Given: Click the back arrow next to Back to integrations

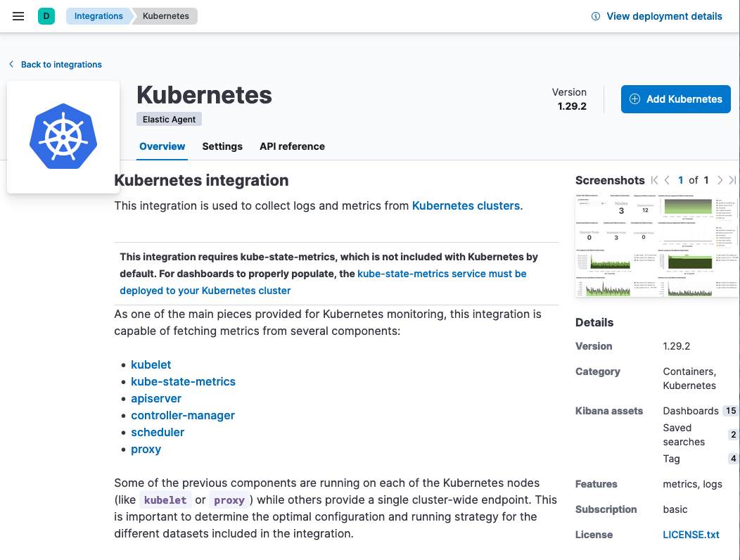Looking at the screenshot, I should click(x=11, y=63).
